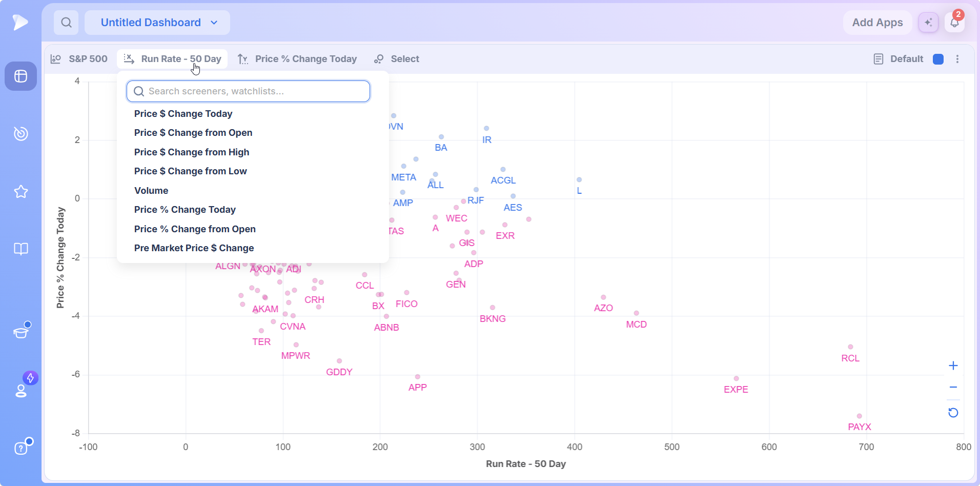980x486 pixels.
Task: Click the ABNB data point label
Action: click(x=386, y=328)
